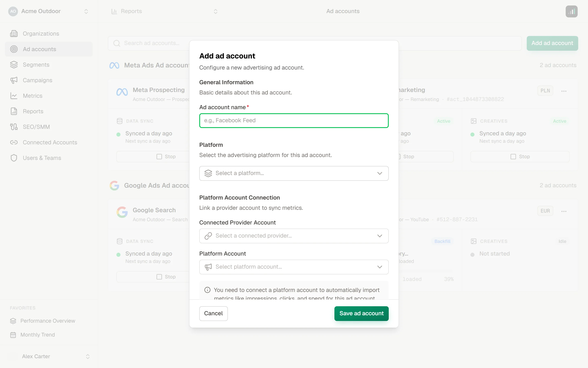Open more options for the PLN account
Image resolution: width=588 pixels, height=368 pixels.
point(564,91)
